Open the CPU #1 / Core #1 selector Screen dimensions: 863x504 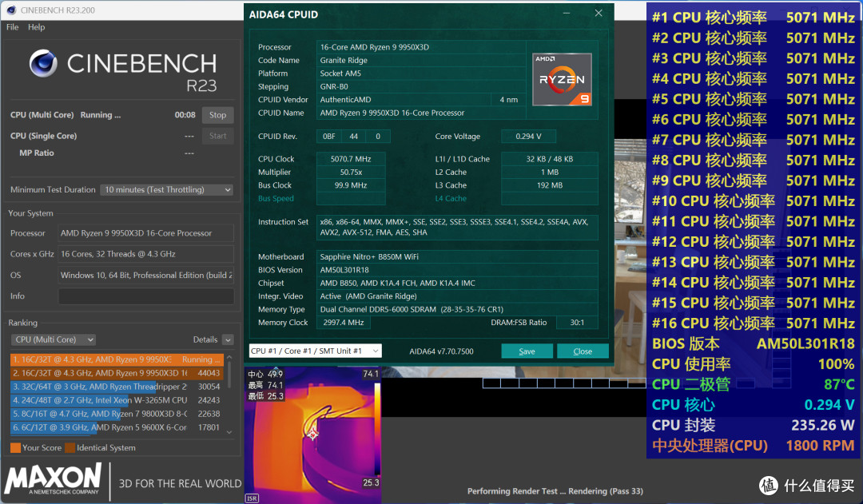(316, 351)
